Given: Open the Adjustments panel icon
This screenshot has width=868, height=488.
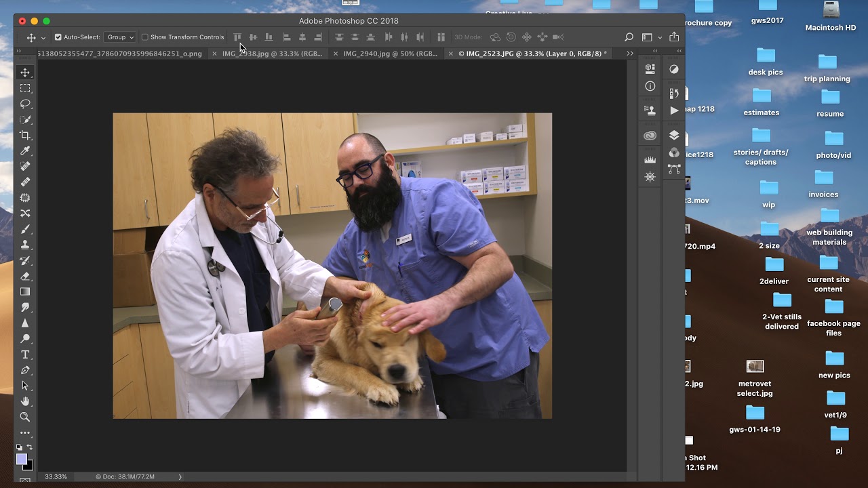Looking at the screenshot, I should click(674, 69).
